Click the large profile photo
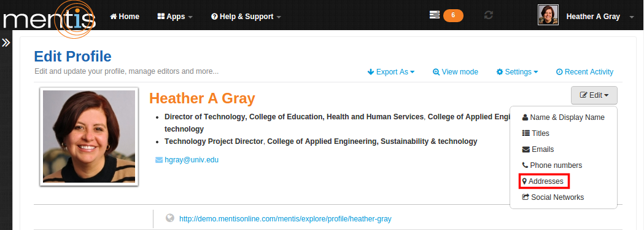 (89, 137)
